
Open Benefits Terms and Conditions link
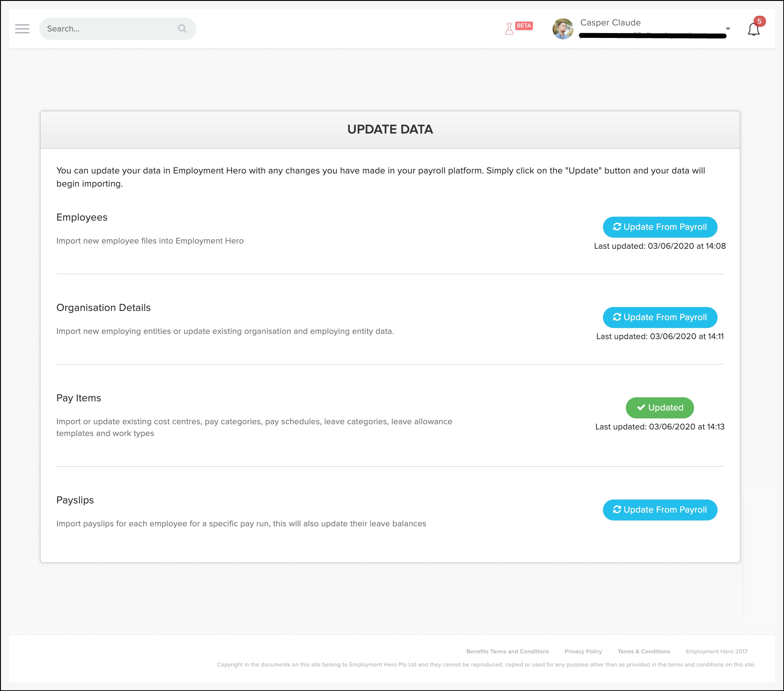pyautogui.click(x=507, y=651)
